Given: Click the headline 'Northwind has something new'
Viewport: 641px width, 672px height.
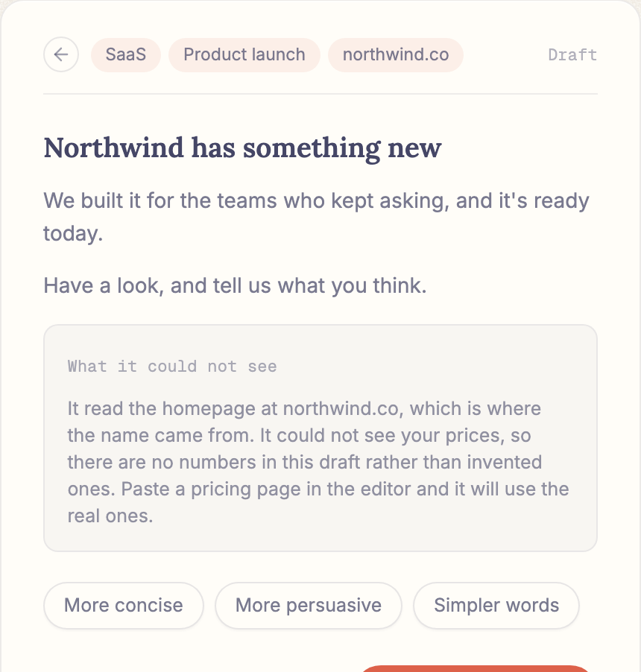Looking at the screenshot, I should 243,148.
